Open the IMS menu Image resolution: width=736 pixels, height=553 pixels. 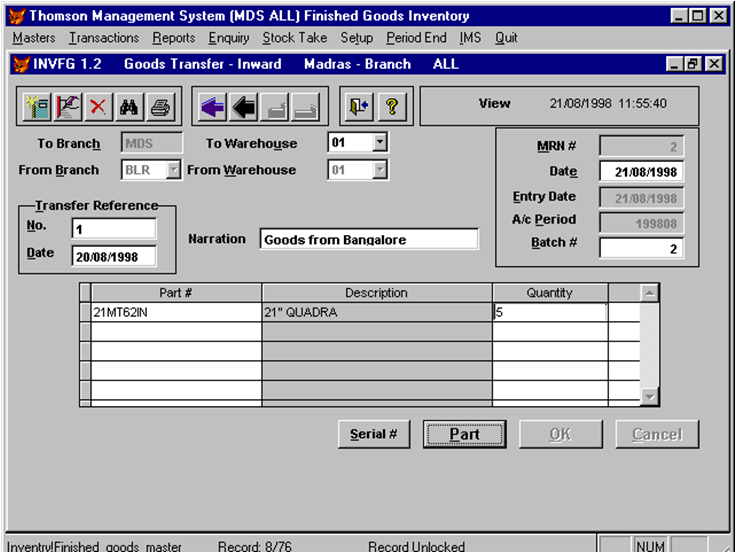[x=470, y=38]
